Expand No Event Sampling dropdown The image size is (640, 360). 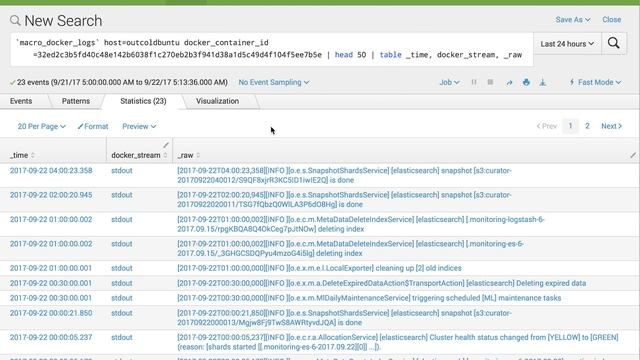point(273,82)
